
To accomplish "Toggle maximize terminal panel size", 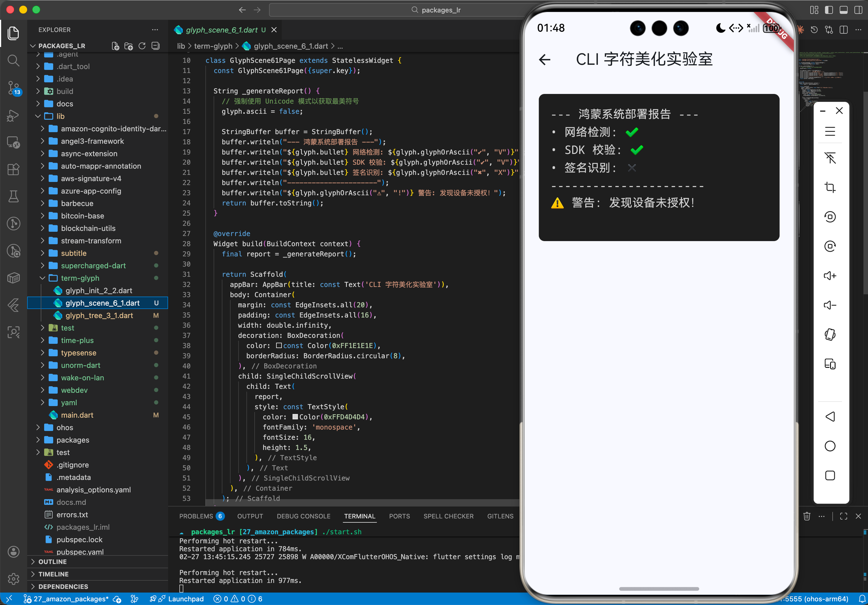I will 843,516.
